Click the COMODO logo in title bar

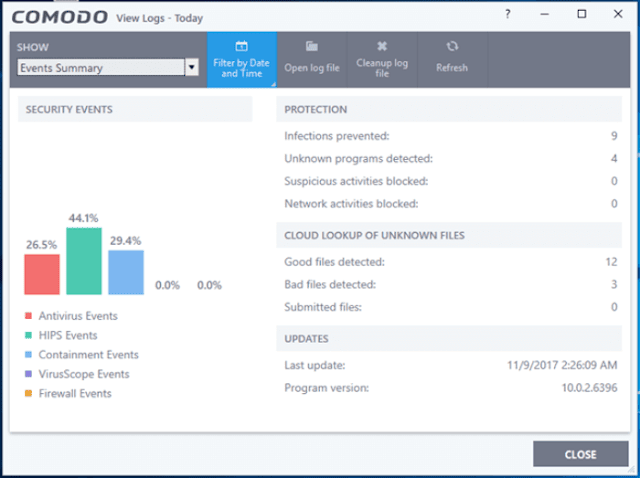[60, 17]
